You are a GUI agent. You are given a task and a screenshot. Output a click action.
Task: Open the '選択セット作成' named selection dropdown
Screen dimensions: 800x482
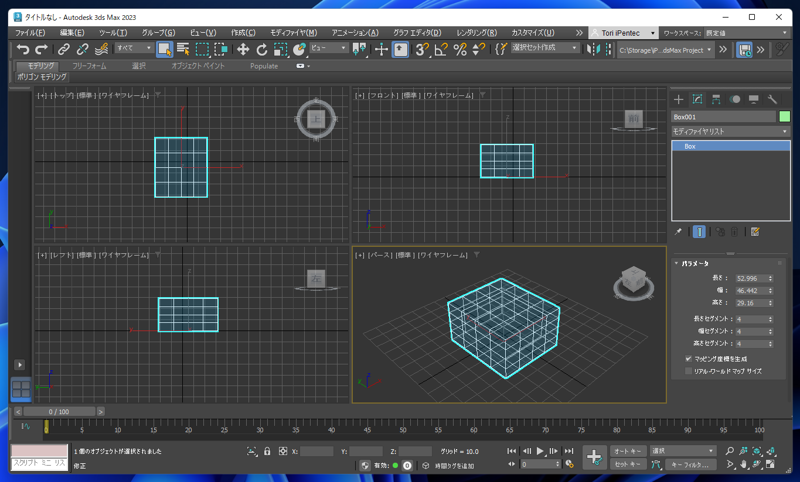(x=544, y=47)
